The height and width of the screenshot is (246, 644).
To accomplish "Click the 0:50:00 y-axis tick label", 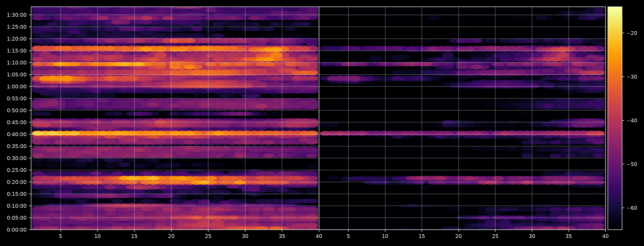I will (x=17, y=110).
